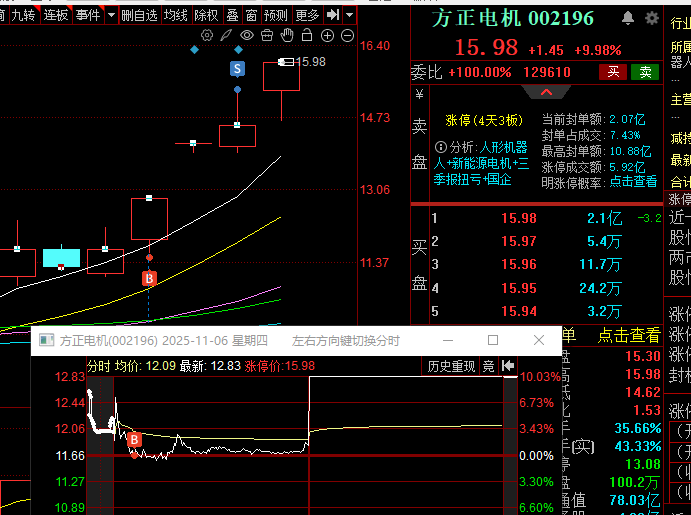
Task: Open 点击查看 for 明涨停概率
Action: point(633,182)
